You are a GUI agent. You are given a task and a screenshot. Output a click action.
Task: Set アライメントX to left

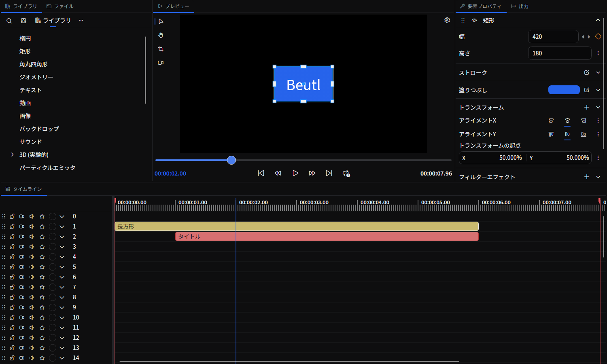pyautogui.click(x=551, y=121)
